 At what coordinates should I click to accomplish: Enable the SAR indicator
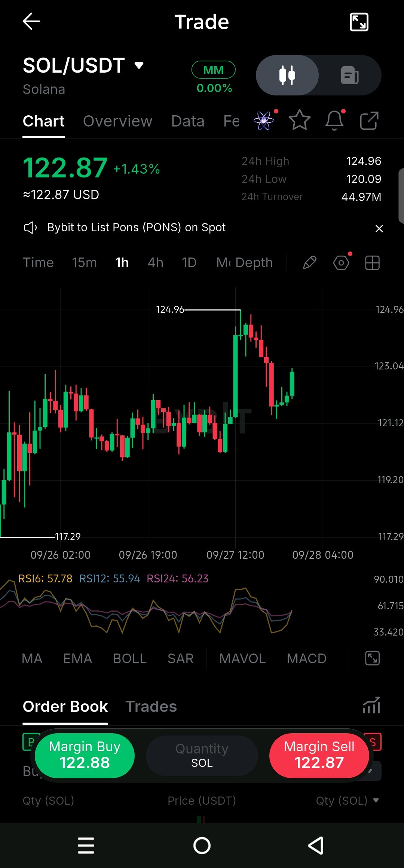[x=181, y=658]
